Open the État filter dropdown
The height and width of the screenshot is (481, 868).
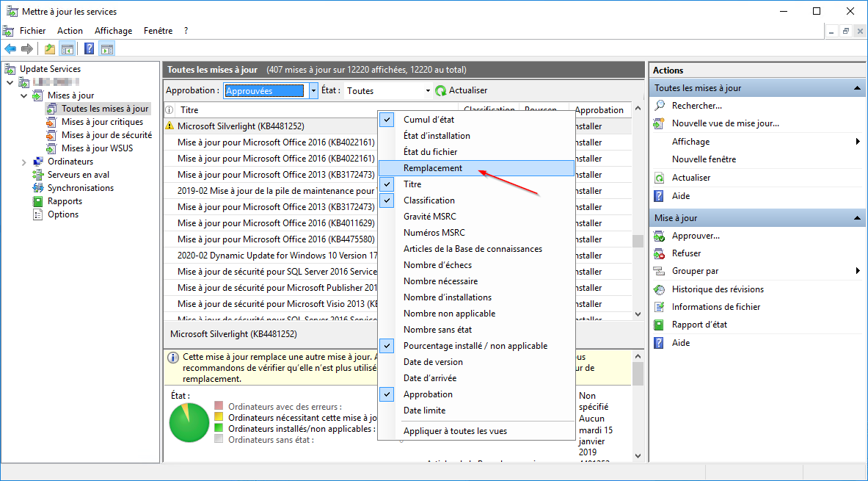tap(428, 90)
